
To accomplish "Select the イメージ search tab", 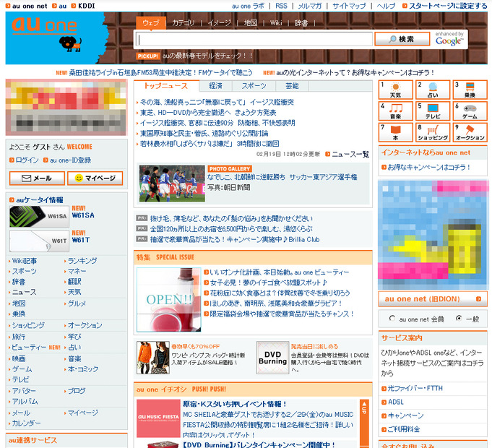I will pyautogui.click(x=219, y=22).
